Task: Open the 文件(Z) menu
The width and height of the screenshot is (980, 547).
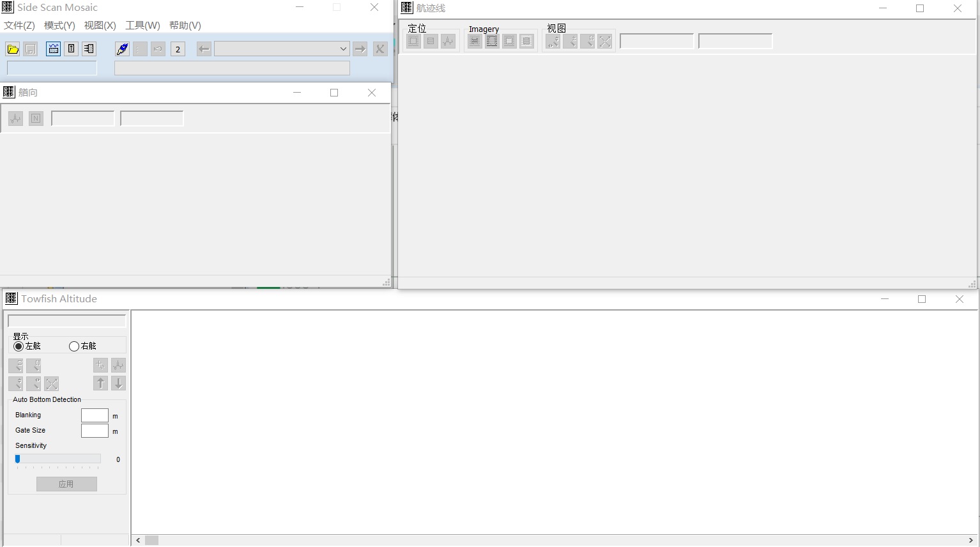Action: tap(19, 26)
